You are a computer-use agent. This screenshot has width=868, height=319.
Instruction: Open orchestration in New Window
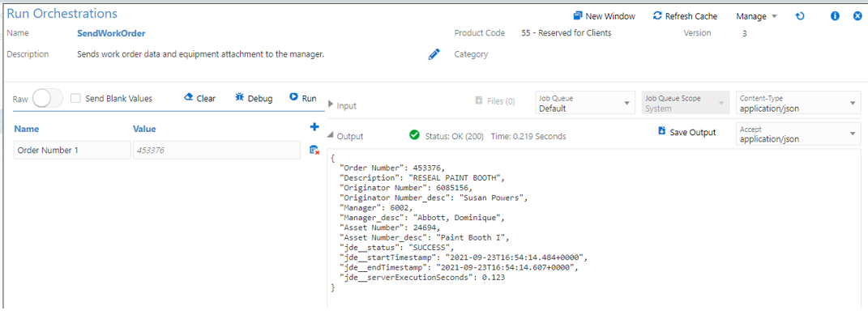click(x=604, y=16)
